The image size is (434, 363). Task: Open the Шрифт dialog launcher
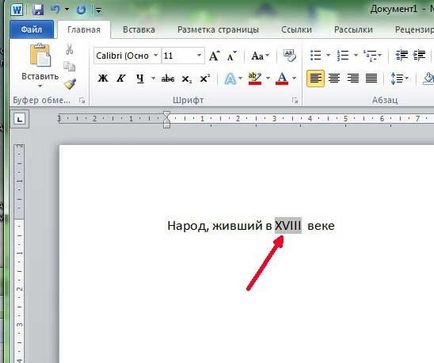[295, 100]
